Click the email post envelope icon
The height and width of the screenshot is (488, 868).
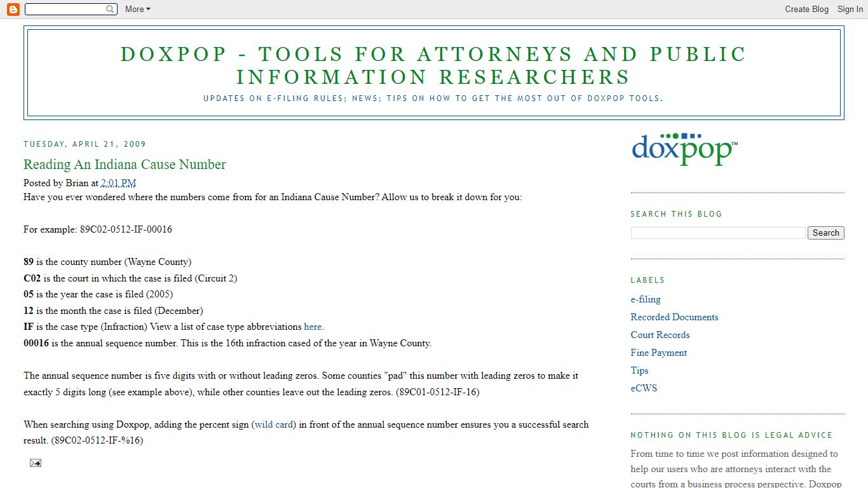(36, 463)
